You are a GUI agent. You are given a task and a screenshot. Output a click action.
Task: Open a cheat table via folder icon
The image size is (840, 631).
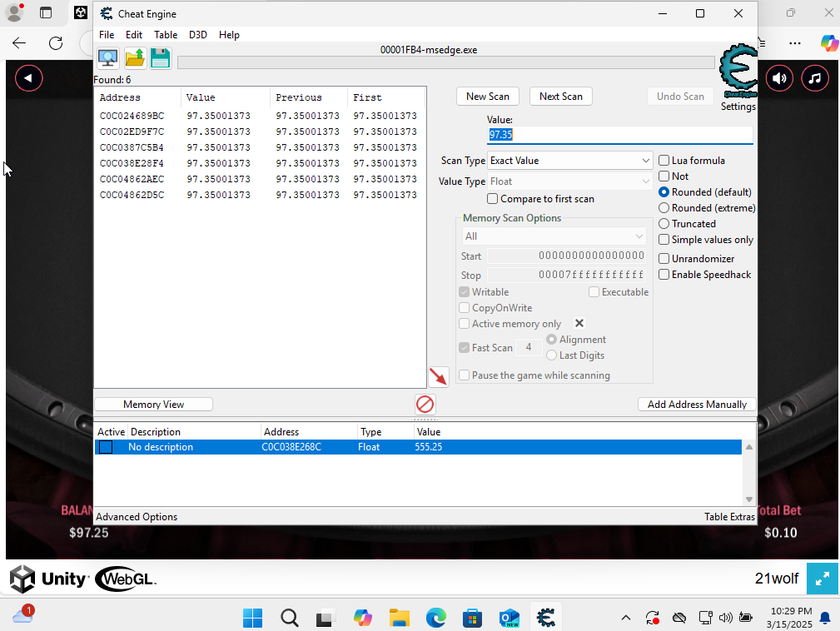(x=135, y=58)
